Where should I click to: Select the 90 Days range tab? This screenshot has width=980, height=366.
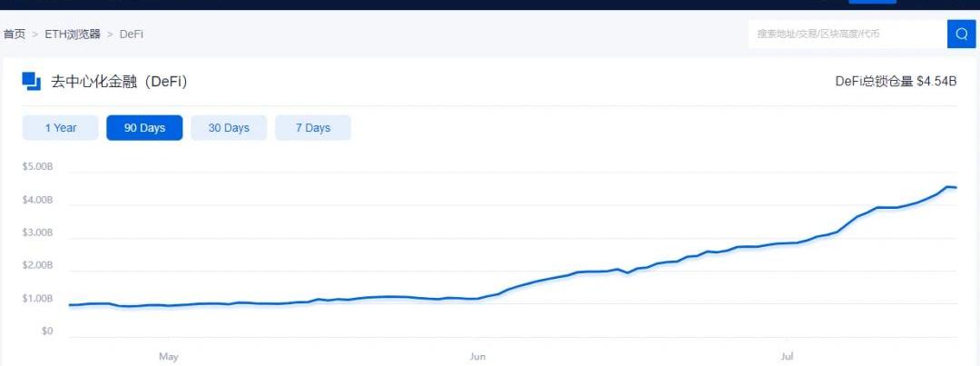click(144, 128)
